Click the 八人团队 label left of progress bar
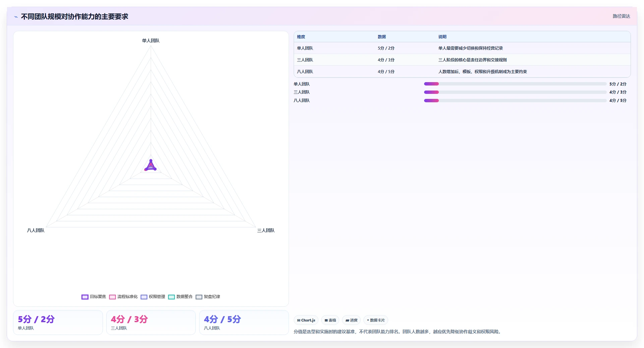The width and height of the screenshot is (644, 348). (x=302, y=101)
